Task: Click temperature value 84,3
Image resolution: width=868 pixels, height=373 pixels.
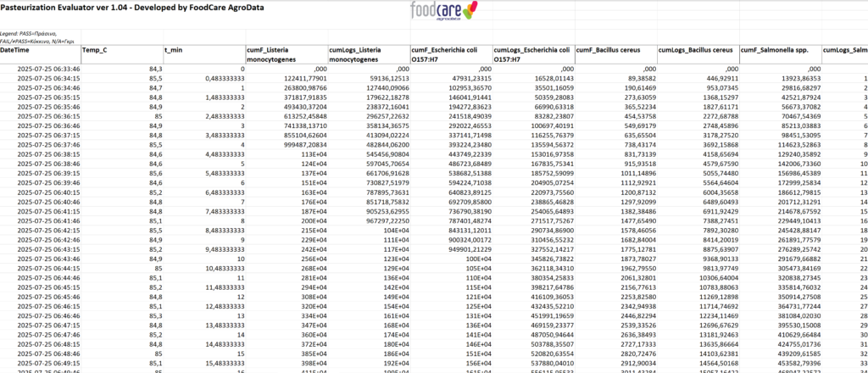Action: [155, 70]
